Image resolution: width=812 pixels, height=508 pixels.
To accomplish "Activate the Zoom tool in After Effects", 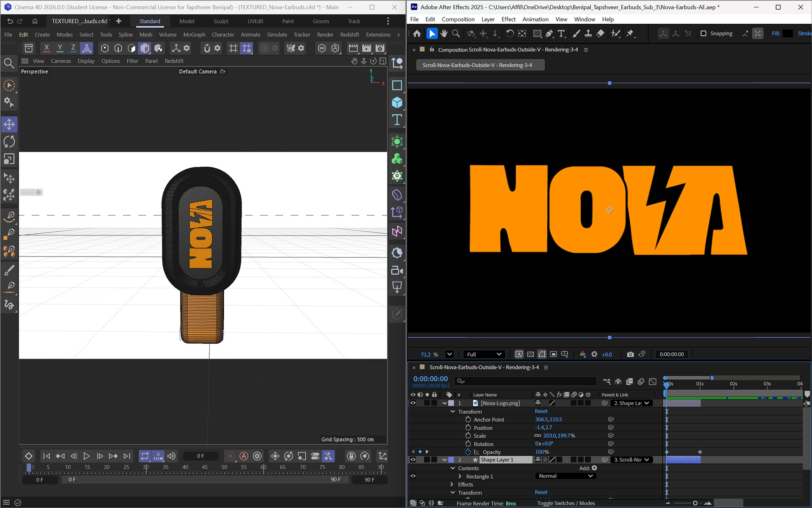I will 455,33.
